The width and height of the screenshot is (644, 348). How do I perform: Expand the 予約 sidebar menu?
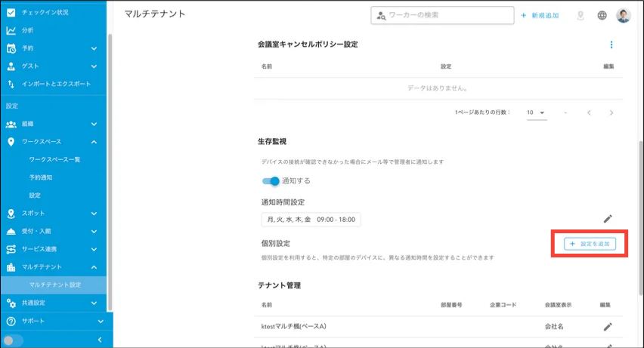pyautogui.click(x=94, y=48)
